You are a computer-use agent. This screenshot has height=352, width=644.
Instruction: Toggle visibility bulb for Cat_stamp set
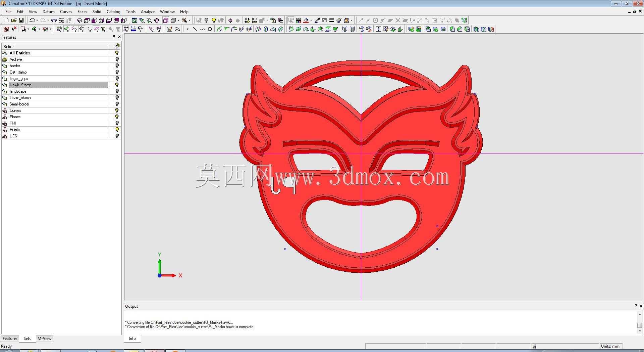point(117,72)
